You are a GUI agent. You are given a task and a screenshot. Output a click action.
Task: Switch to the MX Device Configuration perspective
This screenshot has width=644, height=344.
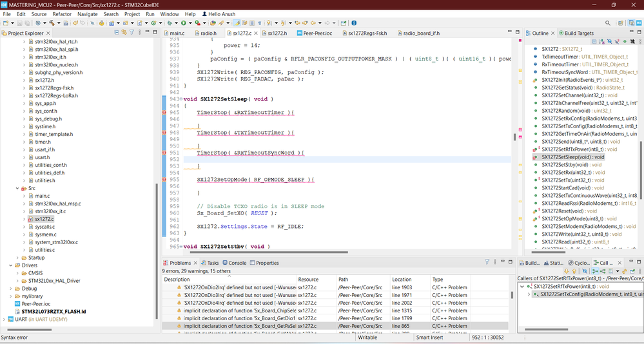pyautogui.click(x=639, y=23)
